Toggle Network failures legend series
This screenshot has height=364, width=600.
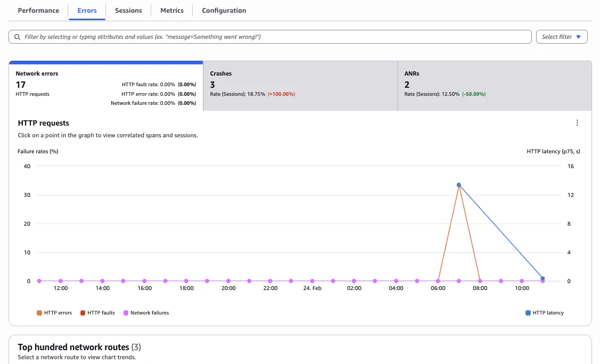pos(146,313)
